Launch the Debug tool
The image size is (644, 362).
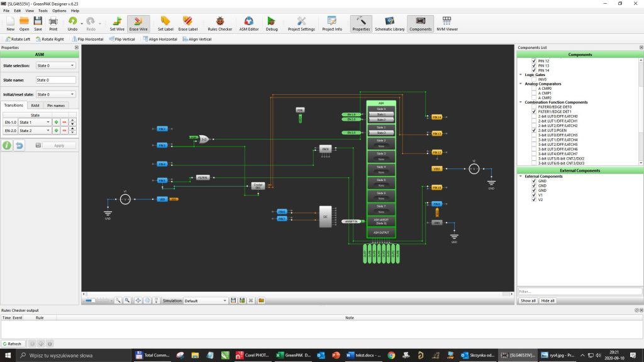(x=273, y=23)
